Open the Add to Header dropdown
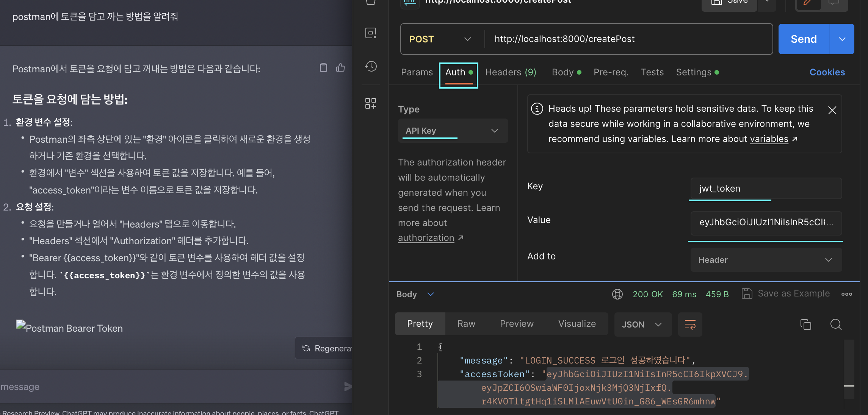 [x=766, y=260]
